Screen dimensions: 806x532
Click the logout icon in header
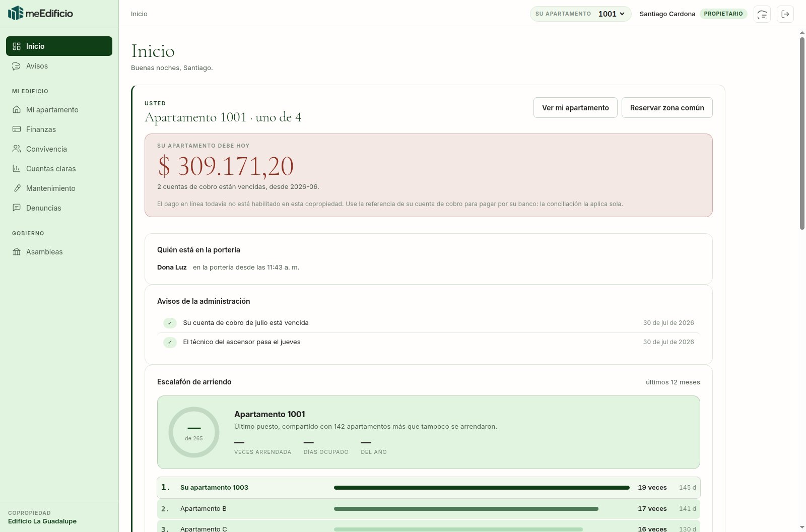pyautogui.click(x=785, y=14)
